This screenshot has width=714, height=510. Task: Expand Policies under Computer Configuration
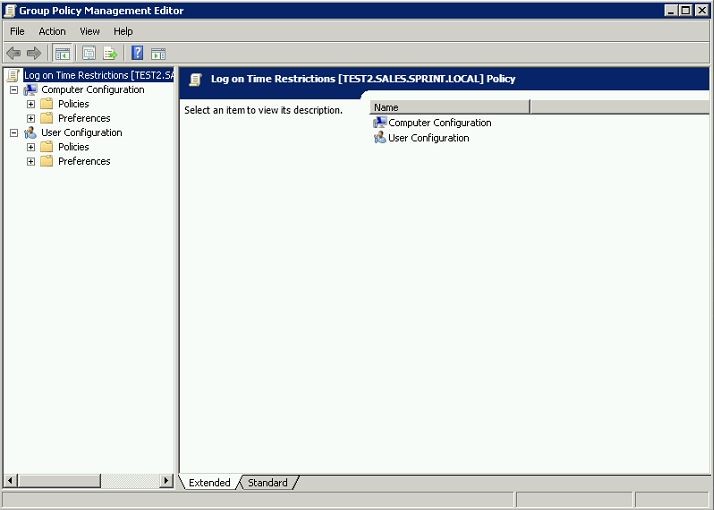[x=31, y=104]
